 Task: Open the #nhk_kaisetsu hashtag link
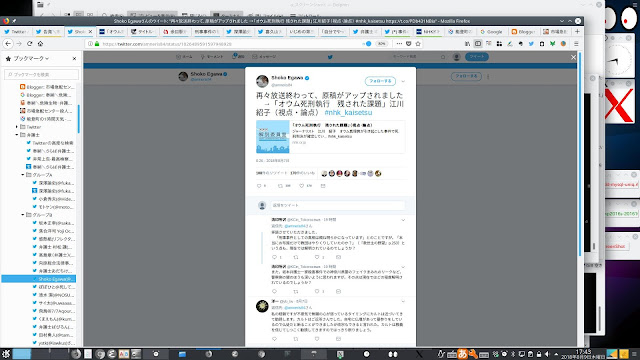tap(348, 112)
